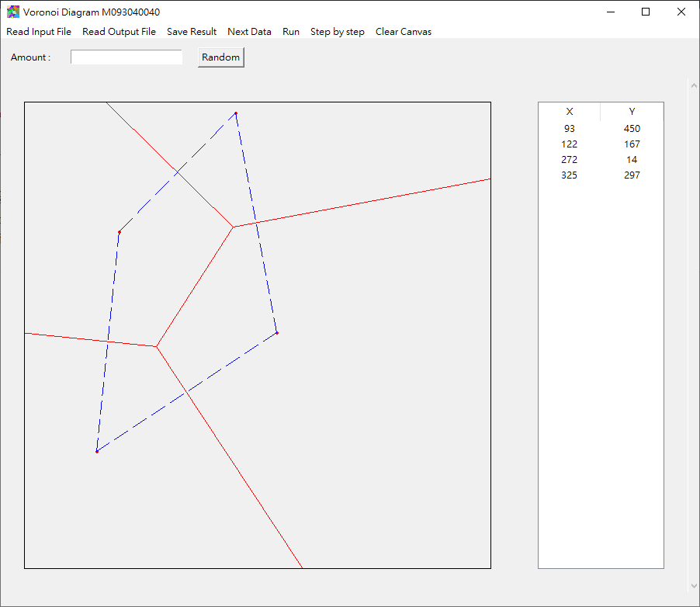Select the X value 272
The width and height of the screenshot is (700, 607).
pos(569,160)
